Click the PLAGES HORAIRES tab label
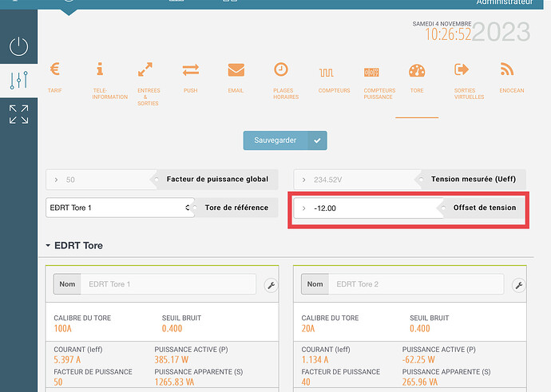The image size is (551, 392). point(286,93)
